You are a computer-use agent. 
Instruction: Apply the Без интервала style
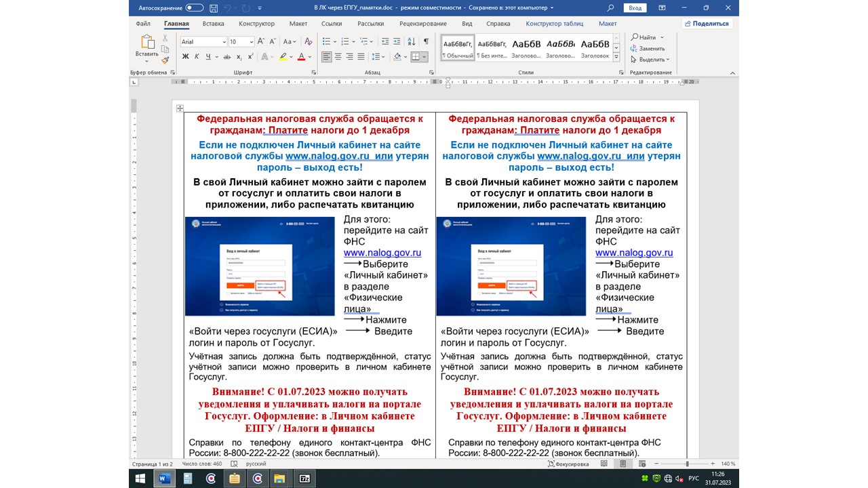point(492,47)
